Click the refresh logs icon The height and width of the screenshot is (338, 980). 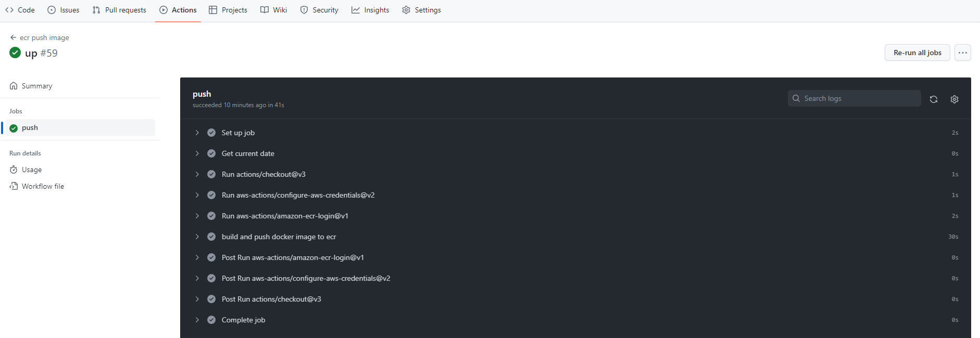(x=933, y=99)
